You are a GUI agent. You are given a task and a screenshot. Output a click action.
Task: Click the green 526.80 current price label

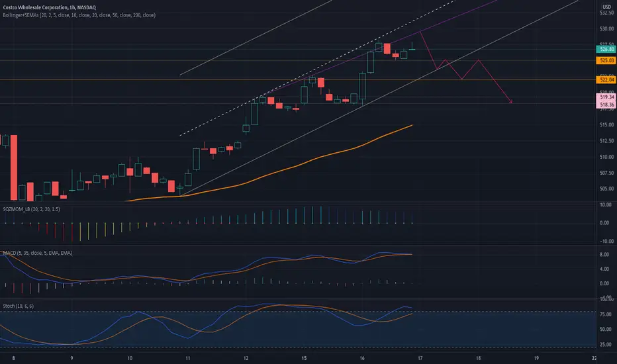pos(606,49)
